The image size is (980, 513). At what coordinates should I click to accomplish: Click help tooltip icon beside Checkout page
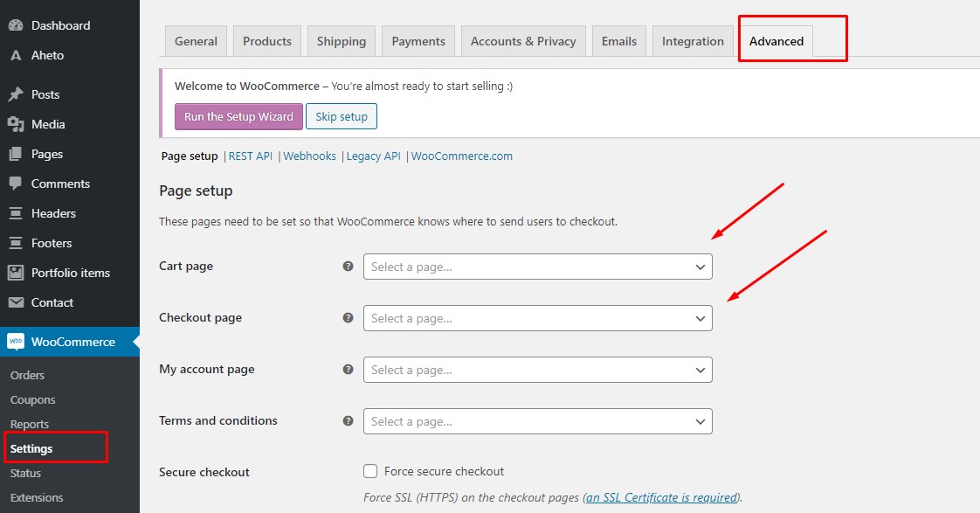pos(349,318)
